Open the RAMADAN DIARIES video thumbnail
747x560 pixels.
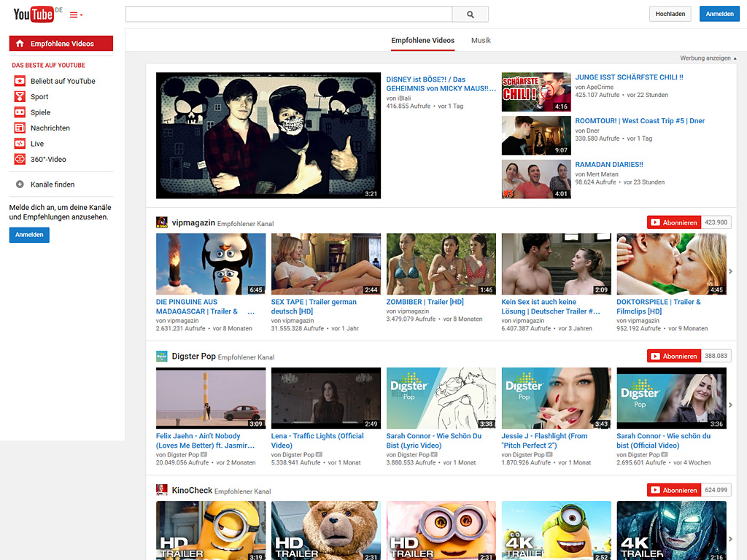tap(536, 179)
